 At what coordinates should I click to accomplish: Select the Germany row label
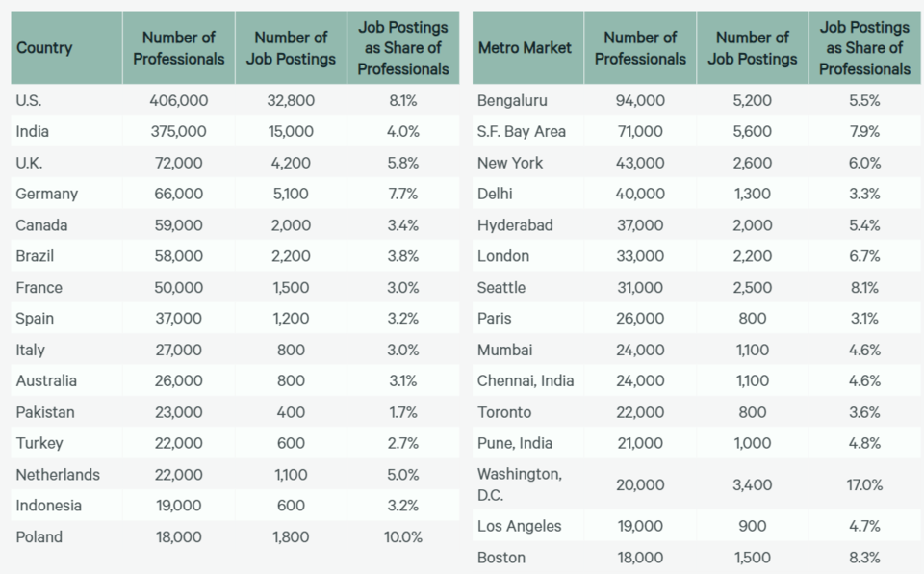pos(47,194)
